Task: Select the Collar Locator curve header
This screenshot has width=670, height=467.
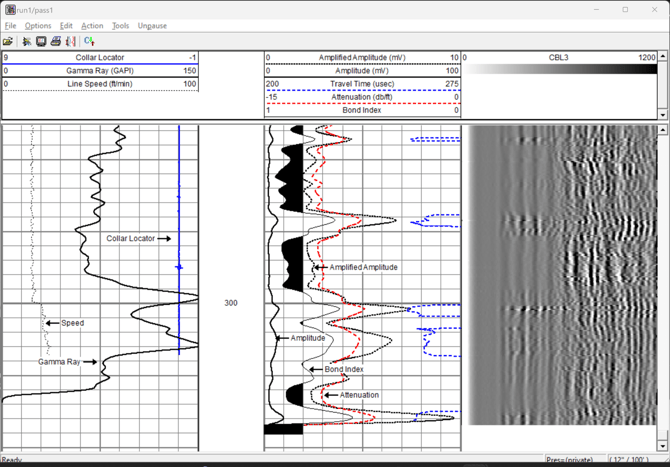Action: 100,58
